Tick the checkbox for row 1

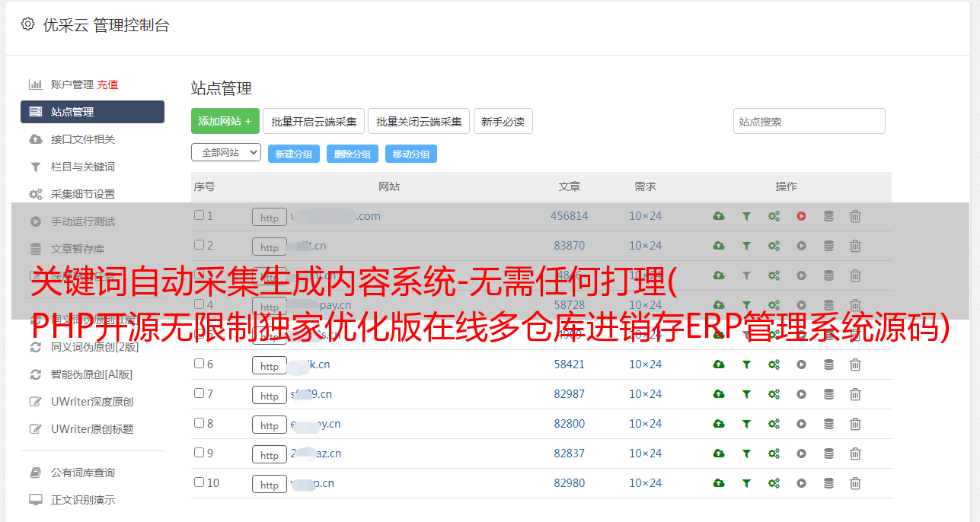(x=199, y=215)
